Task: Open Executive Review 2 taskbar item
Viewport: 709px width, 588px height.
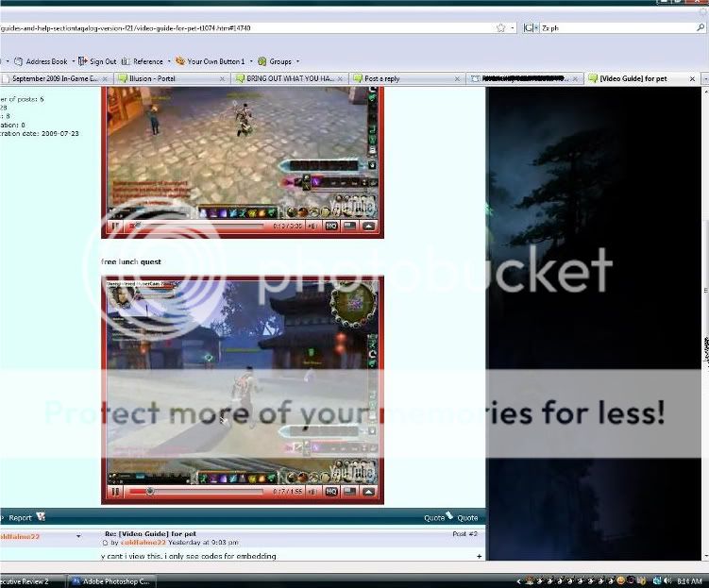Action: 32,581
